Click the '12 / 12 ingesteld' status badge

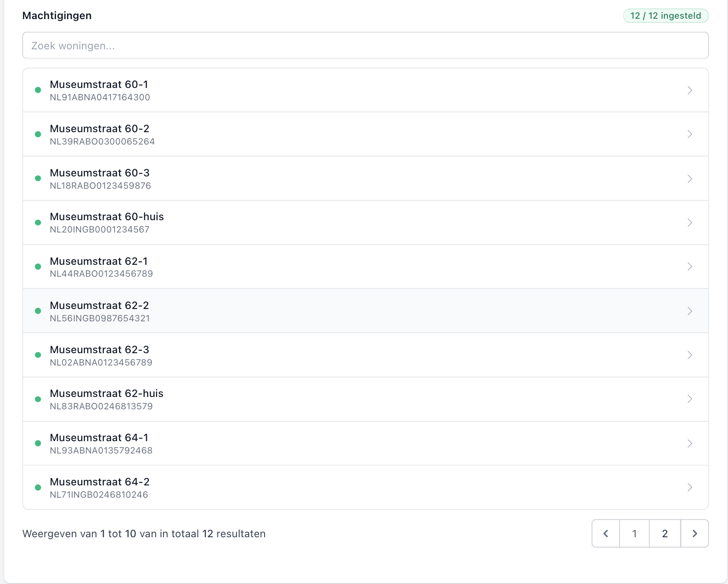point(665,16)
